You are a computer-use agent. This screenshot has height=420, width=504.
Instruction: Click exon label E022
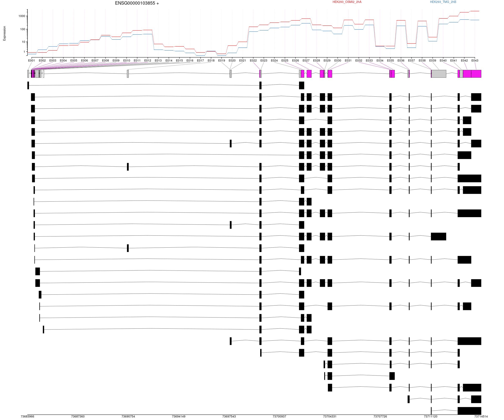pos(253,61)
